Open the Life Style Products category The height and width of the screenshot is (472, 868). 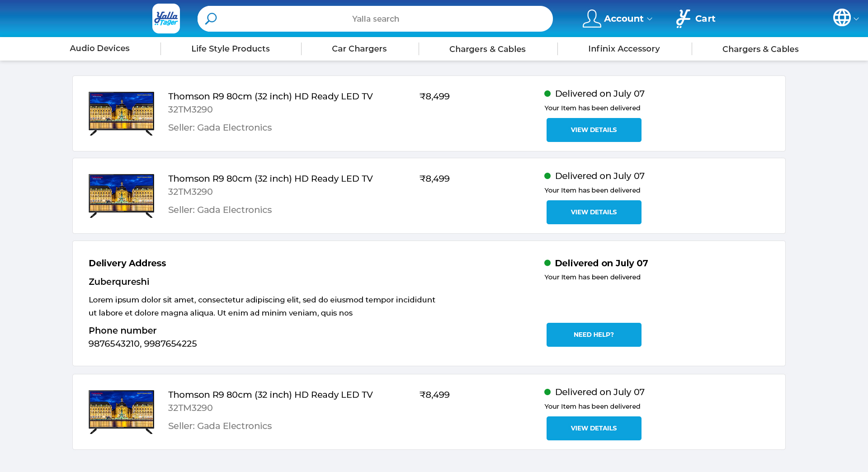230,49
